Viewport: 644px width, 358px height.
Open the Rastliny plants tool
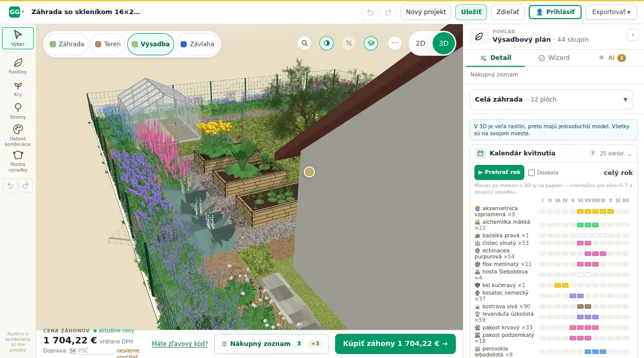click(18, 66)
